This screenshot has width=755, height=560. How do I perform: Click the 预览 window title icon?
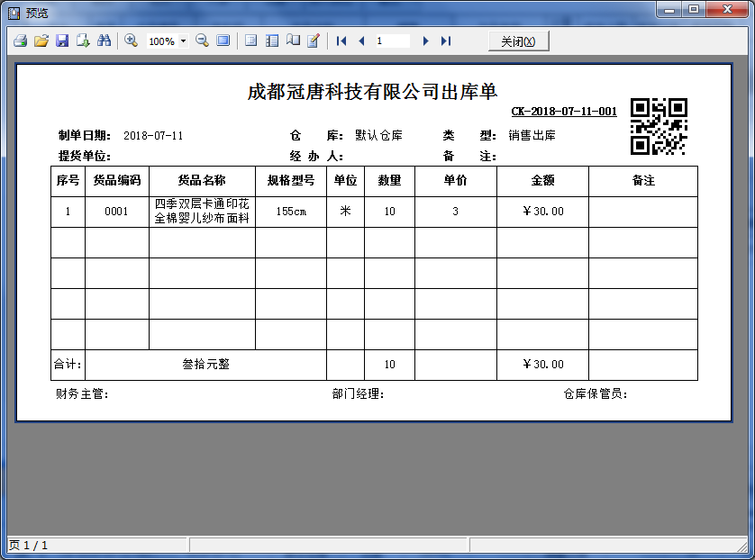coord(14,13)
